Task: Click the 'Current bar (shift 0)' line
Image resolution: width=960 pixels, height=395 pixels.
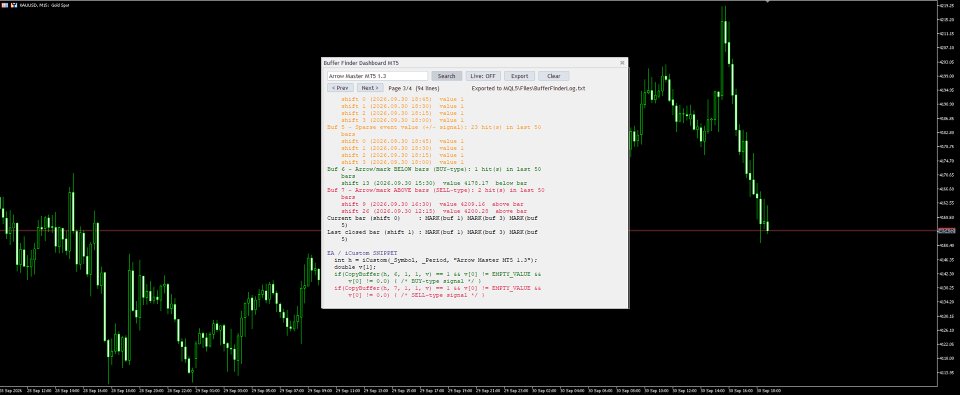Action: 432,218
